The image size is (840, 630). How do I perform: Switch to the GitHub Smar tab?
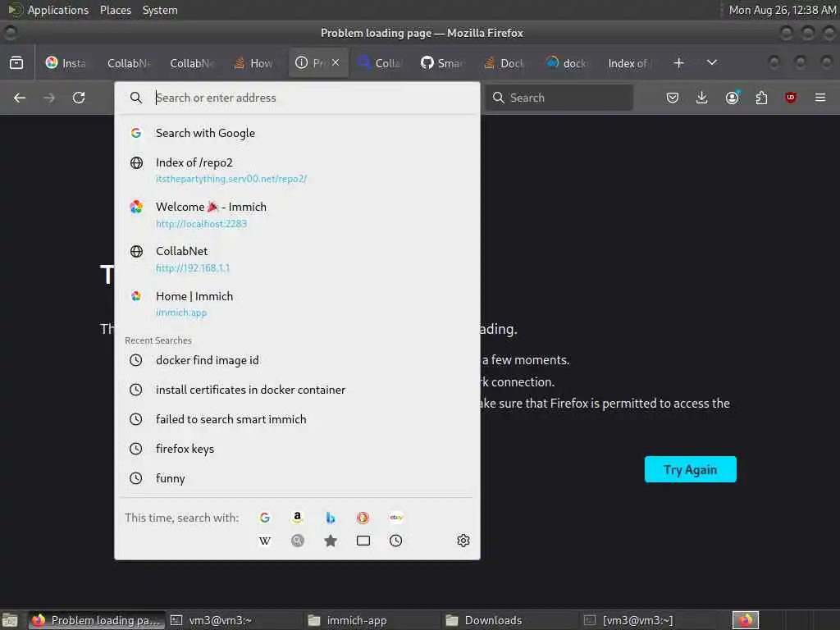(x=442, y=62)
